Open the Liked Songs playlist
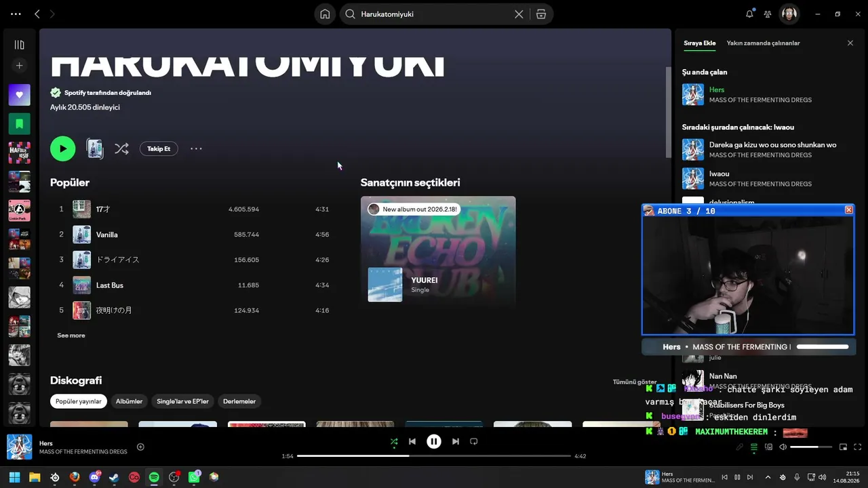Viewport: 868px width, 488px height. click(x=19, y=95)
